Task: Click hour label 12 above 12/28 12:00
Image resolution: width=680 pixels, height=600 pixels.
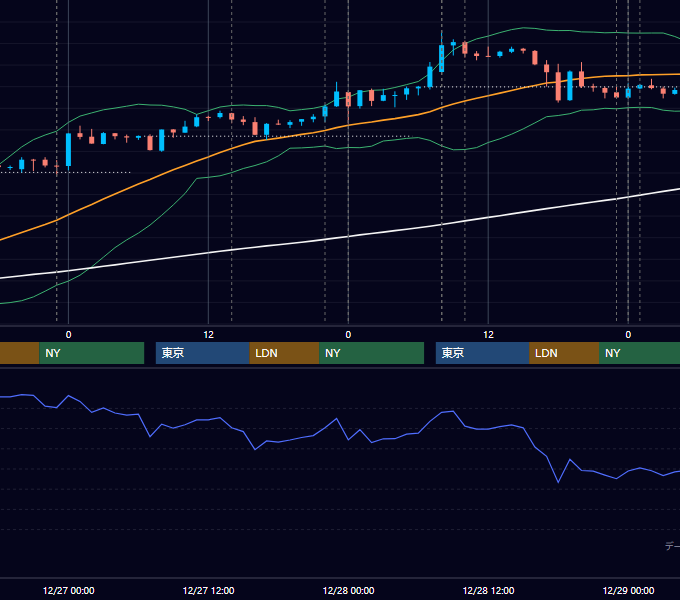Action: (488, 335)
